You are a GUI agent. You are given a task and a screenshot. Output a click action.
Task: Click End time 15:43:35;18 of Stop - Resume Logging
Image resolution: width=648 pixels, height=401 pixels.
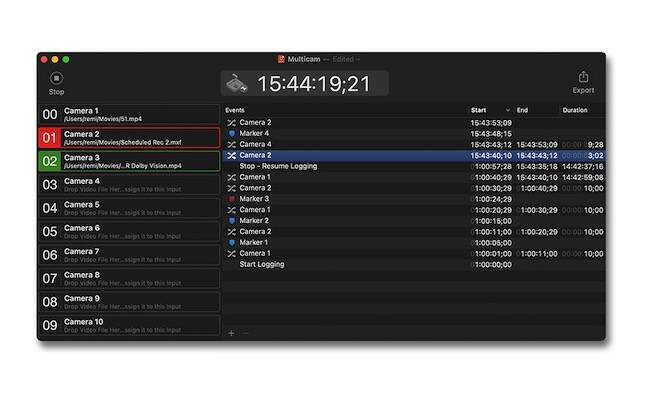(x=537, y=167)
